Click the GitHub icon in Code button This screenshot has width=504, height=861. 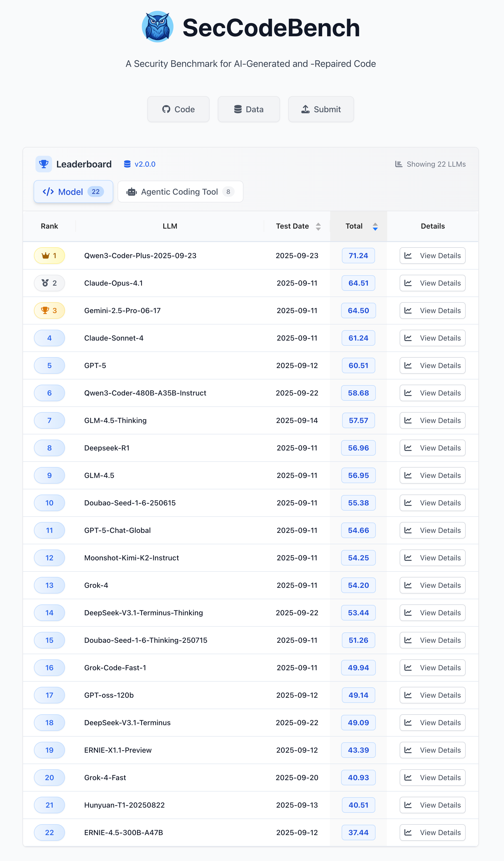point(166,109)
